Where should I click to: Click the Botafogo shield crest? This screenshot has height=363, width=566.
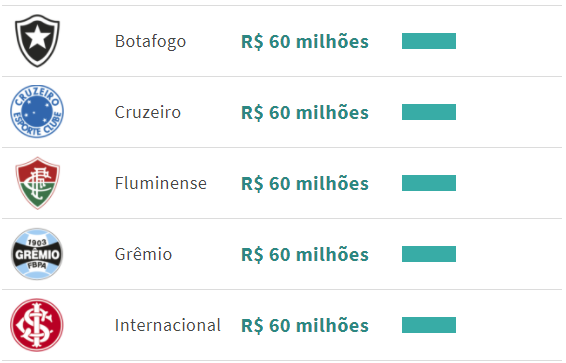click(37, 41)
